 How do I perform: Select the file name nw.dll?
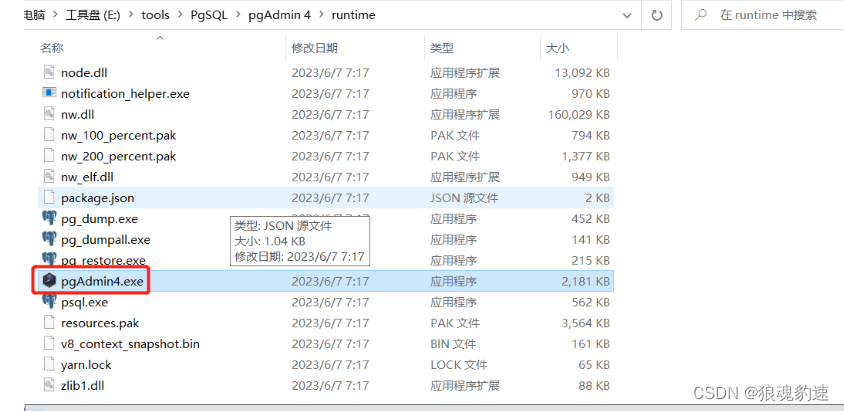[78, 115]
